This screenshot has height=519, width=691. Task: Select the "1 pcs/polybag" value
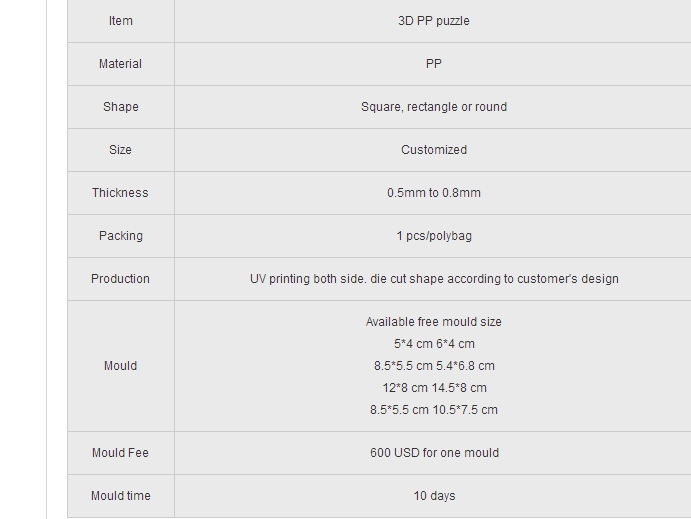(x=433, y=236)
